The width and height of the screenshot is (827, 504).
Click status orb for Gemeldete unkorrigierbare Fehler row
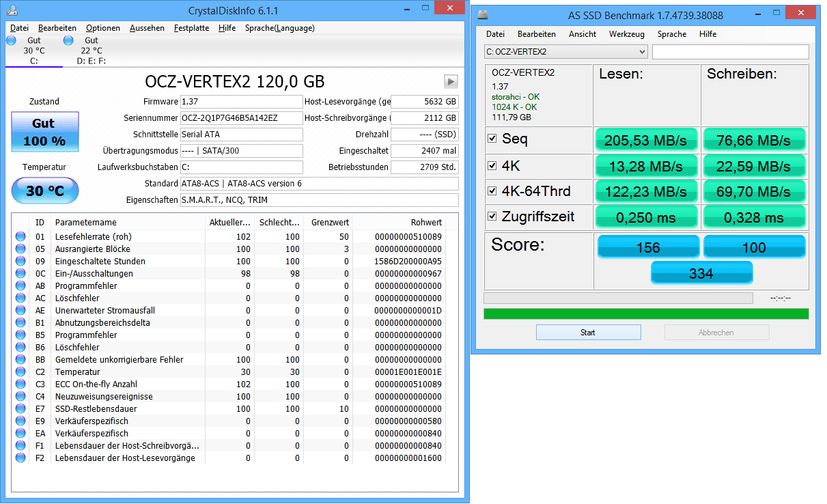tap(20, 360)
